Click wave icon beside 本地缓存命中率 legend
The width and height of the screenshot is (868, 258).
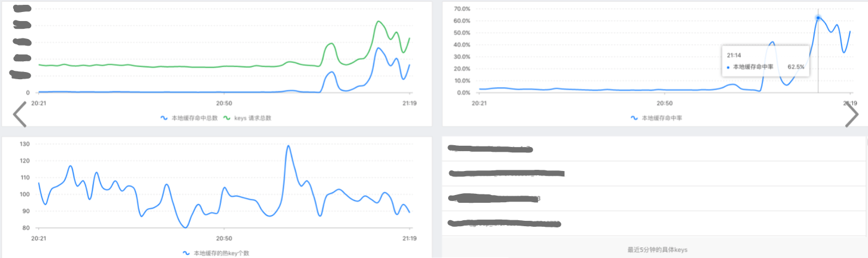(634, 118)
